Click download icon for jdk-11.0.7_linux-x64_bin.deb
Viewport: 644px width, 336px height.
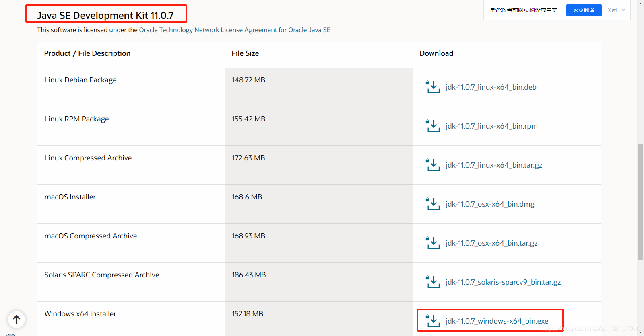(433, 87)
